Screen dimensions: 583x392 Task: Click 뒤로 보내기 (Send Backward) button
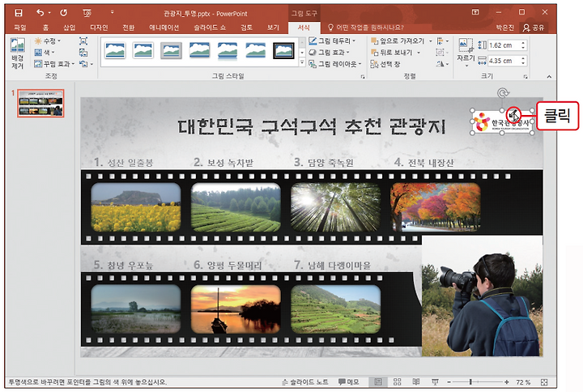pyautogui.click(x=392, y=53)
